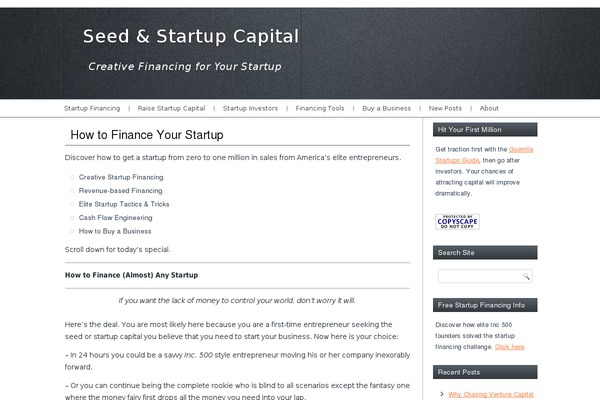Image resolution: width=600 pixels, height=400 pixels.
Task: Click Elite Startup Tactics & Tricks item
Action: pos(124,204)
